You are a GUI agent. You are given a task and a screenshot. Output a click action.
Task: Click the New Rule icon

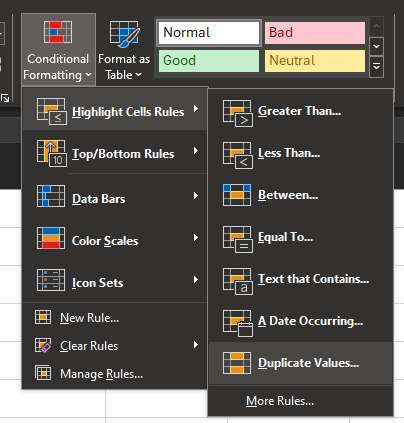point(43,317)
